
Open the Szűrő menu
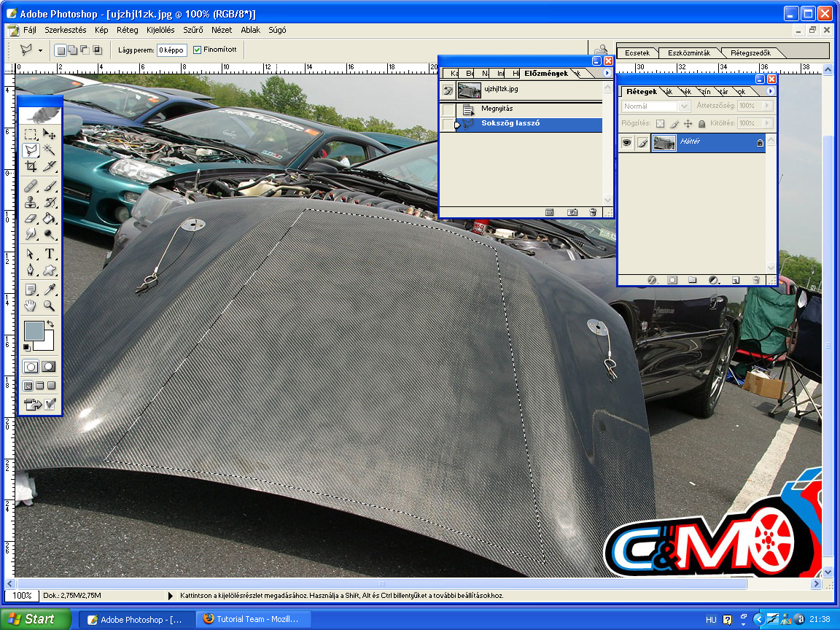(x=193, y=31)
